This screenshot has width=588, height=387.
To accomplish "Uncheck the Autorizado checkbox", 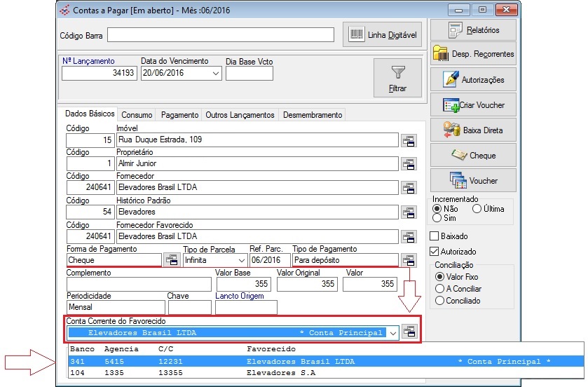I will (x=434, y=252).
